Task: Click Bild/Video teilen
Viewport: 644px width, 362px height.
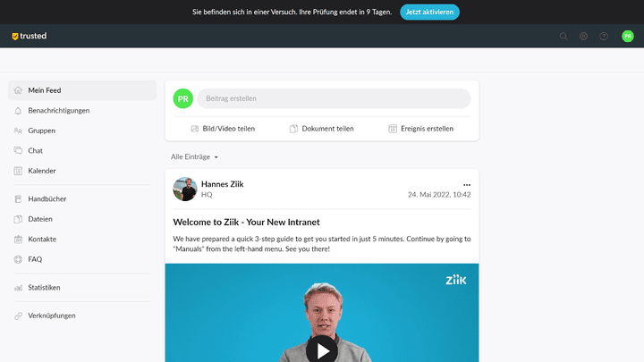Action: tap(223, 129)
